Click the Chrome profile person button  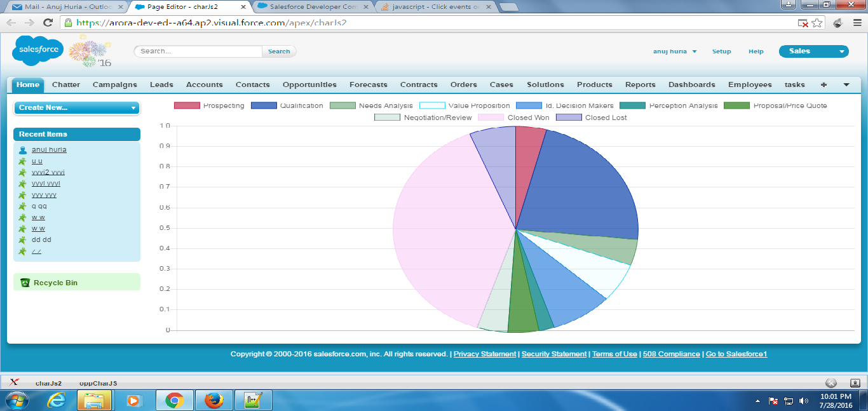click(x=789, y=4)
